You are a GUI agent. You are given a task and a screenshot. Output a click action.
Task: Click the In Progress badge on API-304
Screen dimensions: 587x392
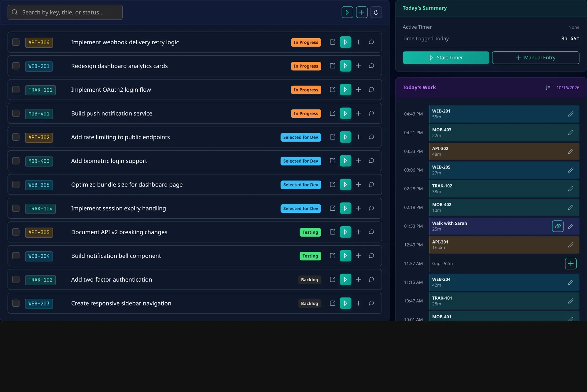coord(306,42)
